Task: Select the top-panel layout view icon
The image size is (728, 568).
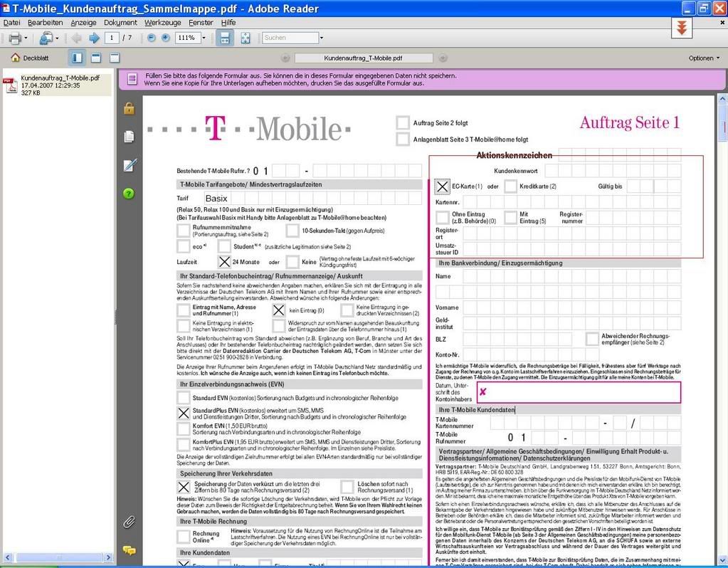Action: pos(96,58)
